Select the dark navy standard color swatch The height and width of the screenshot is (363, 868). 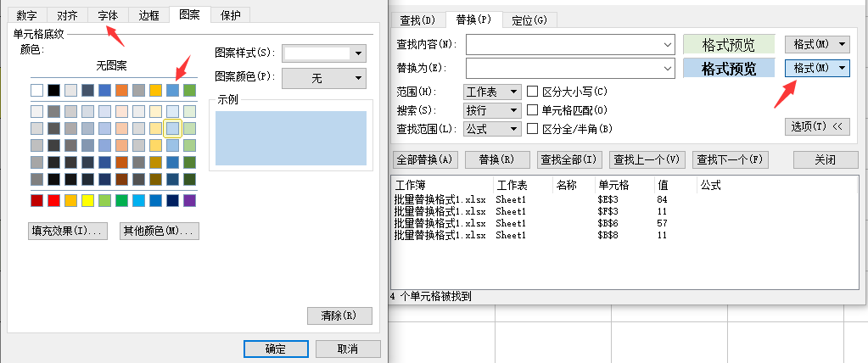tap(173, 200)
